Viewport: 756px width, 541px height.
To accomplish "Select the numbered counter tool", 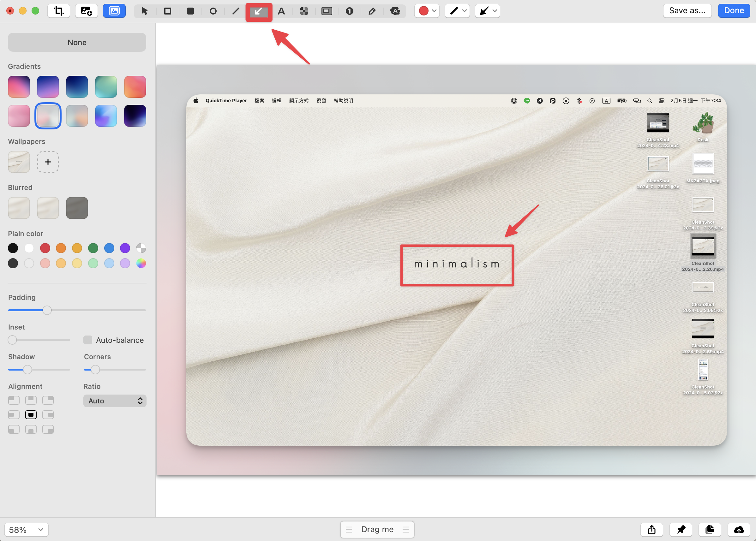I will [349, 11].
